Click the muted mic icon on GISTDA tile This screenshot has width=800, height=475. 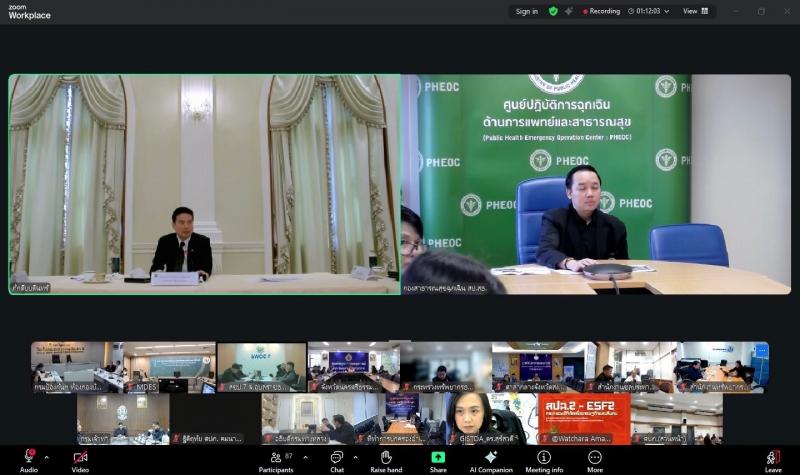point(453,438)
